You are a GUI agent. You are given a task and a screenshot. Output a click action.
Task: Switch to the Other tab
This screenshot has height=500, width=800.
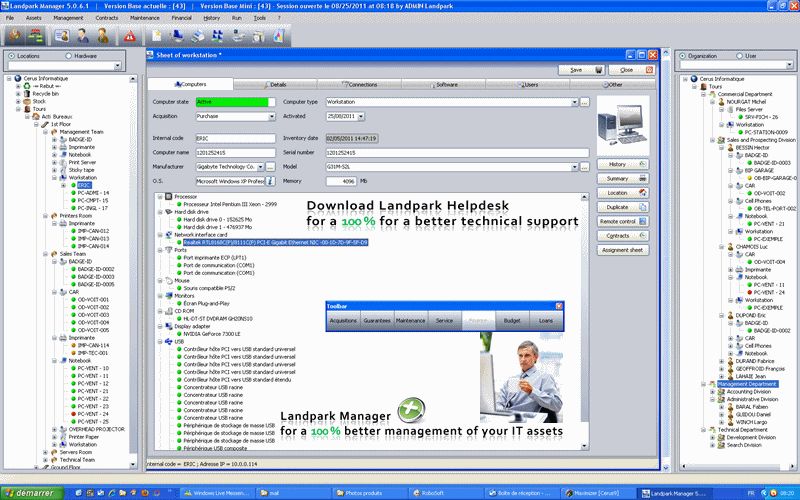click(612, 85)
